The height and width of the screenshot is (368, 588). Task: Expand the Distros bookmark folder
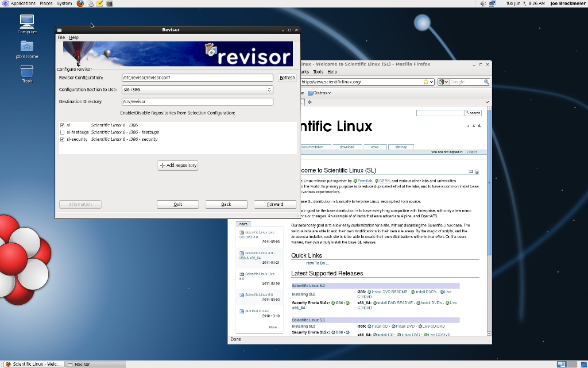(319, 93)
